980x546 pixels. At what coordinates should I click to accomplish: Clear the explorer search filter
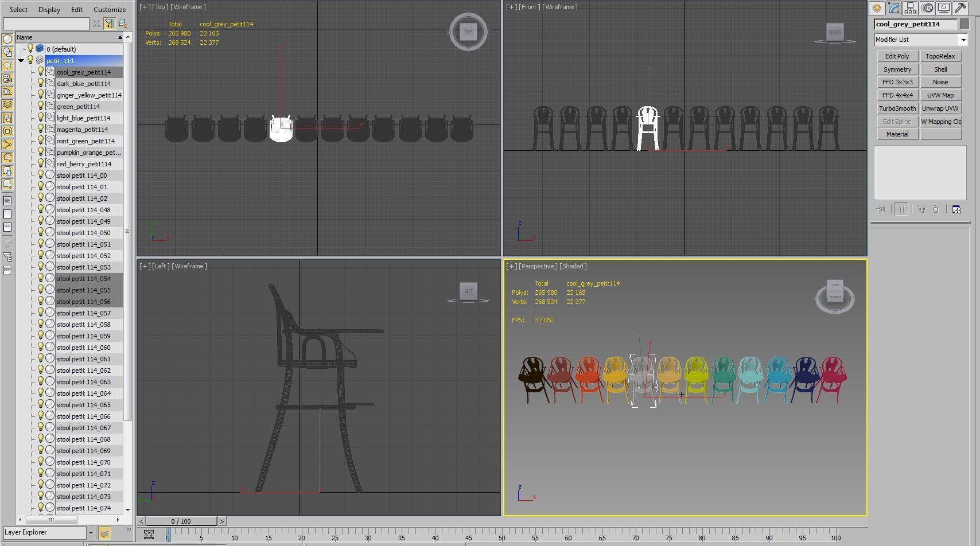96,24
